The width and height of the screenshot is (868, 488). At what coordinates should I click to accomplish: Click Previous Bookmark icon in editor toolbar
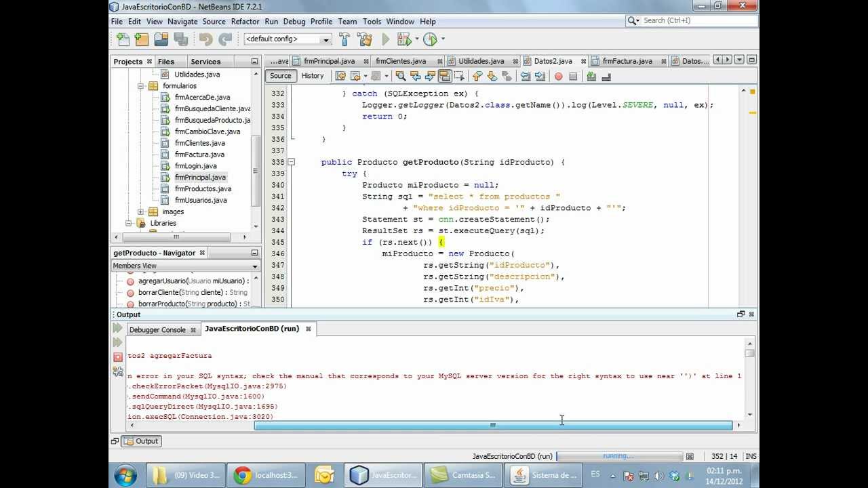pyautogui.click(x=477, y=76)
